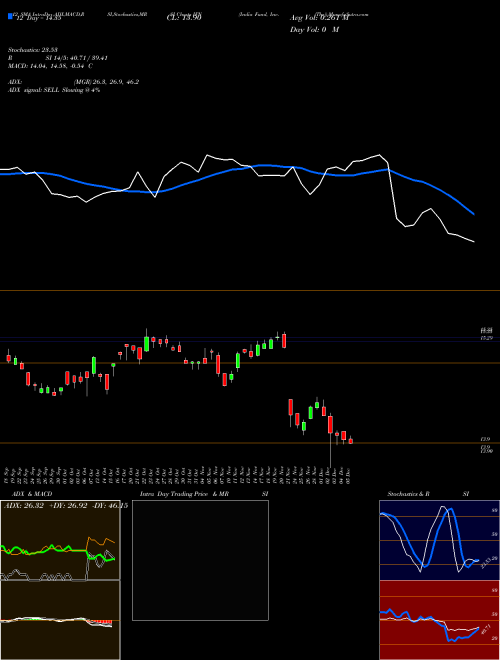The height and width of the screenshot is (660, 500).
Task: Click the 'MACD: 14.04, 14.58, -0.54' line
Action: click(50, 66)
